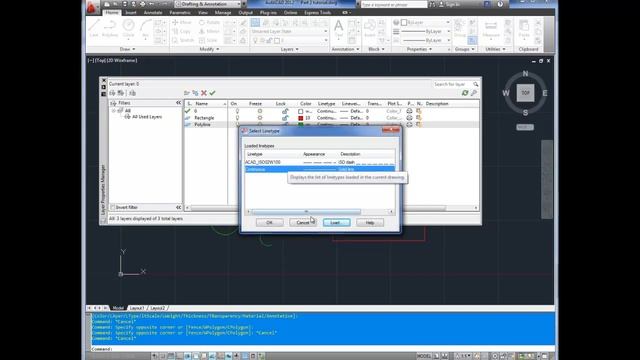Collapse the Filters pane double chevron
The image size is (640, 360).
[178, 103]
